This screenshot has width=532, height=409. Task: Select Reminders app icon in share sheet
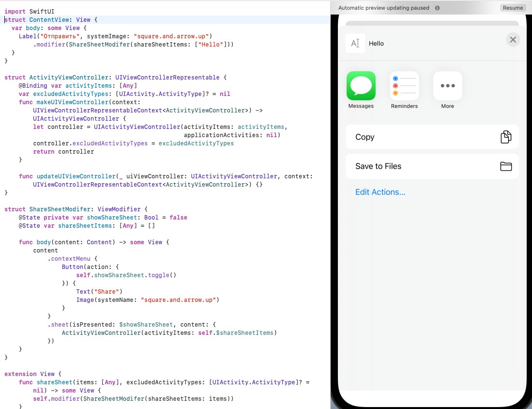pyautogui.click(x=404, y=86)
